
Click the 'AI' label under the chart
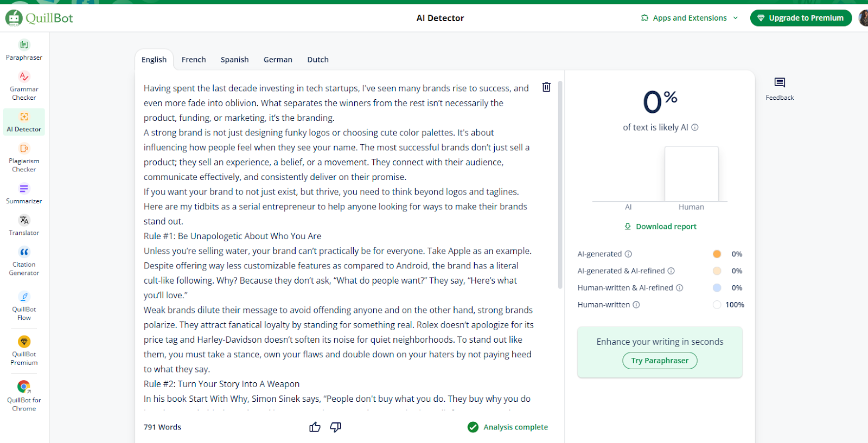tap(628, 207)
